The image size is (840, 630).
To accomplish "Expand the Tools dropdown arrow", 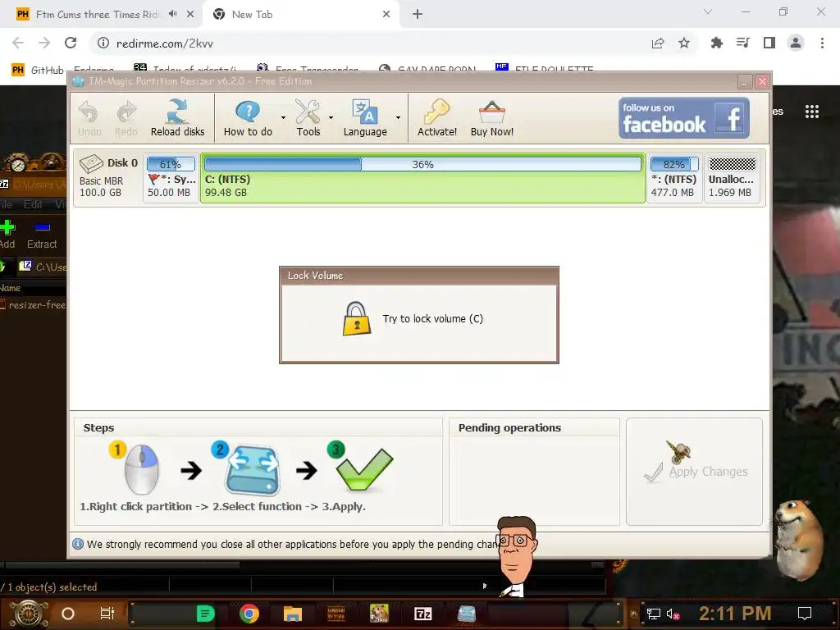I will 331,118.
